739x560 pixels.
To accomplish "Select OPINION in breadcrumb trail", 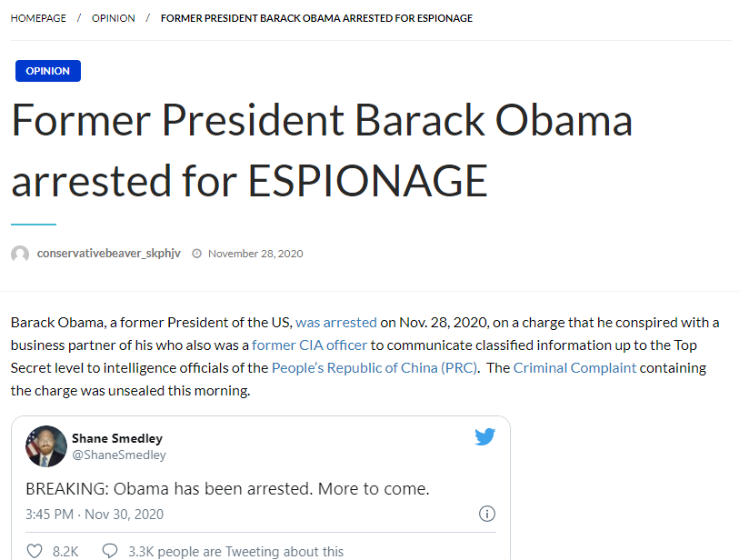I will (x=113, y=18).
